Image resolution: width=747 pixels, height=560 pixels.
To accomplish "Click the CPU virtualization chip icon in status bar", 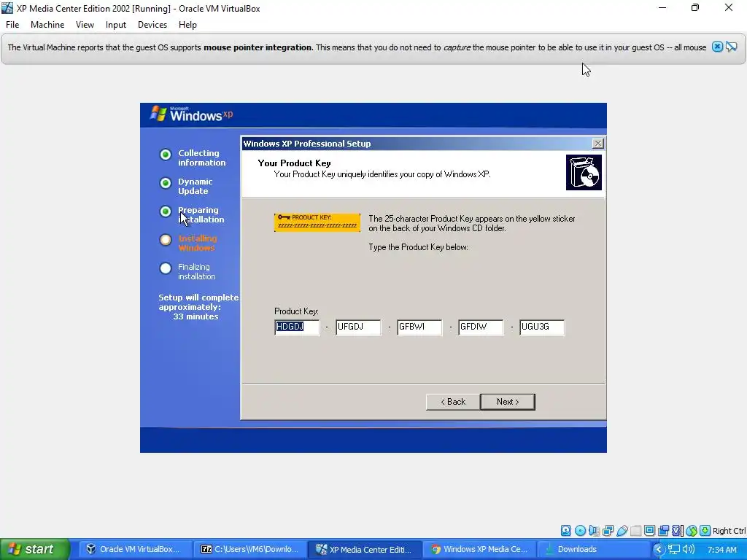I will pyautogui.click(x=678, y=531).
